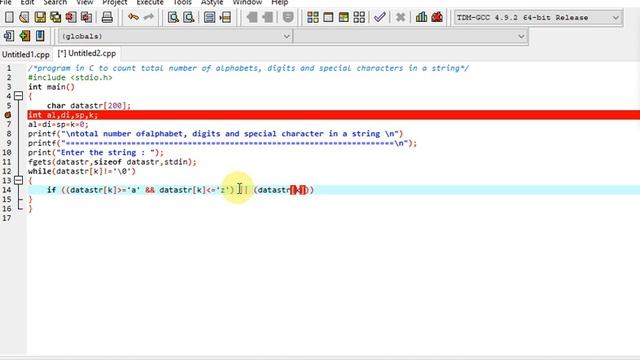Start debugging with red bug icon
640x360 pixels.
437,17
